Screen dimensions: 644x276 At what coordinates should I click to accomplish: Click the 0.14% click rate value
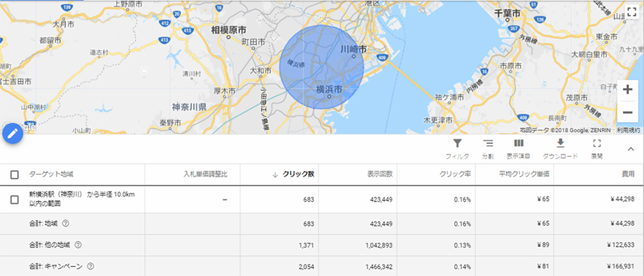(x=463, y=267)
